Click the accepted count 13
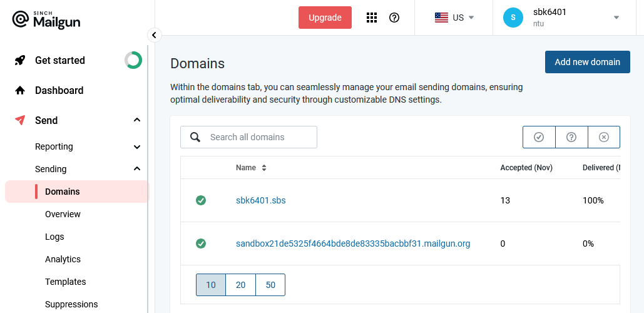Image resolution: width=644 pixels, height=313 pixels. (505, 200)
